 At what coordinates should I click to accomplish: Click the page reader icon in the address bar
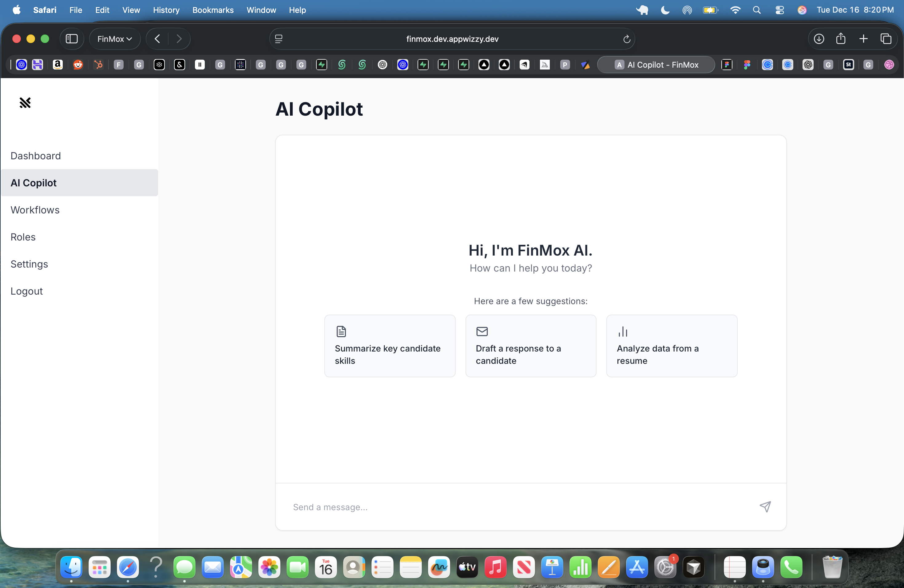click(278, 39)
